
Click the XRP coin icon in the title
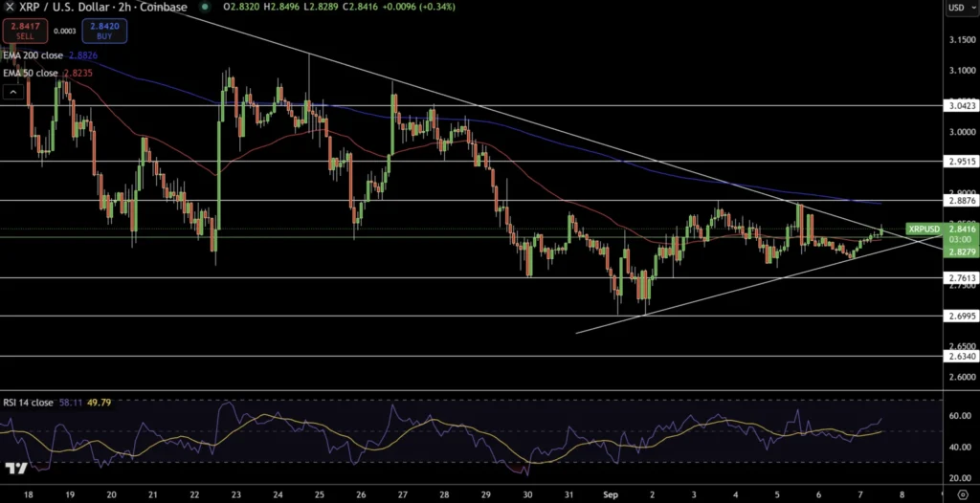(x=10, y=7)
